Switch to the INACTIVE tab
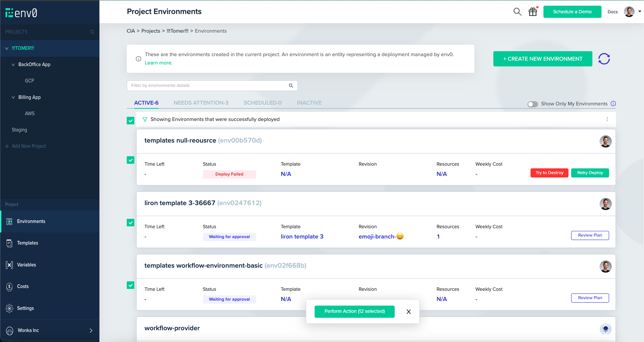The image size is (644, 342). pos(309,103)
